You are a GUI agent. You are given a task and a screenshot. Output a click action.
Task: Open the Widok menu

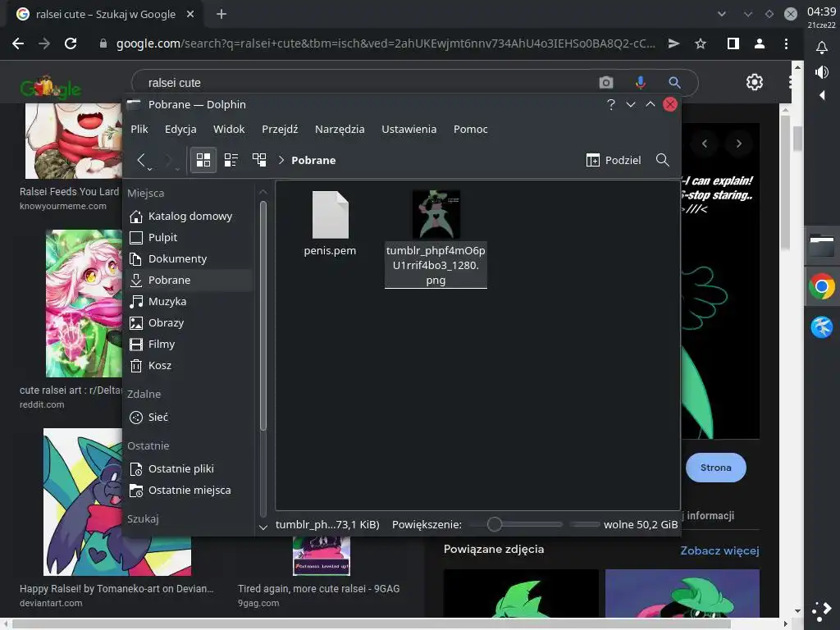click(x=229, y=129)
